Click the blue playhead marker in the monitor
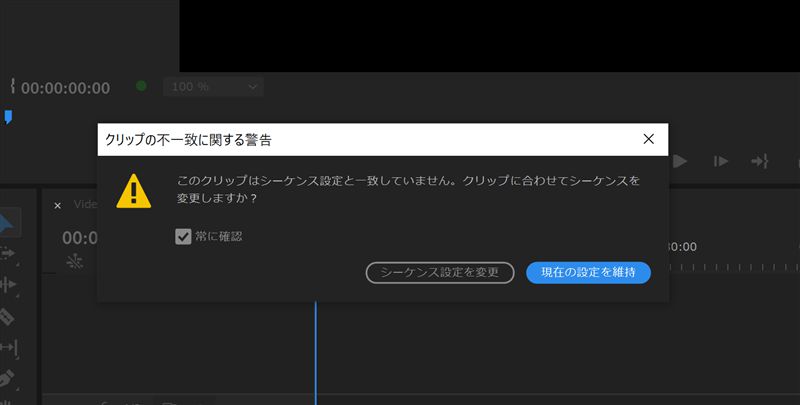This screenshot has width=800, height=405. tap(8, 117)
